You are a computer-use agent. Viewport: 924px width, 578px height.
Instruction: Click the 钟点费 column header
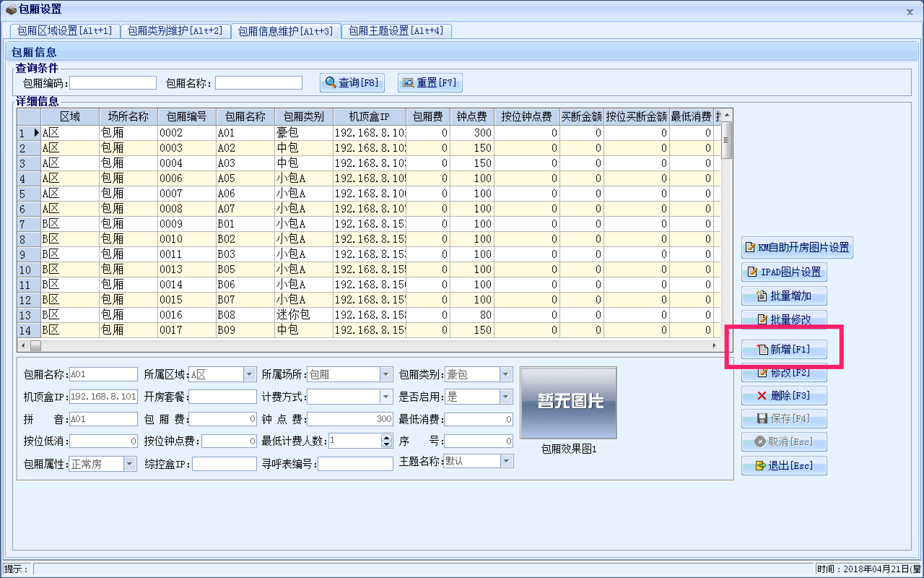pos(472,117)
